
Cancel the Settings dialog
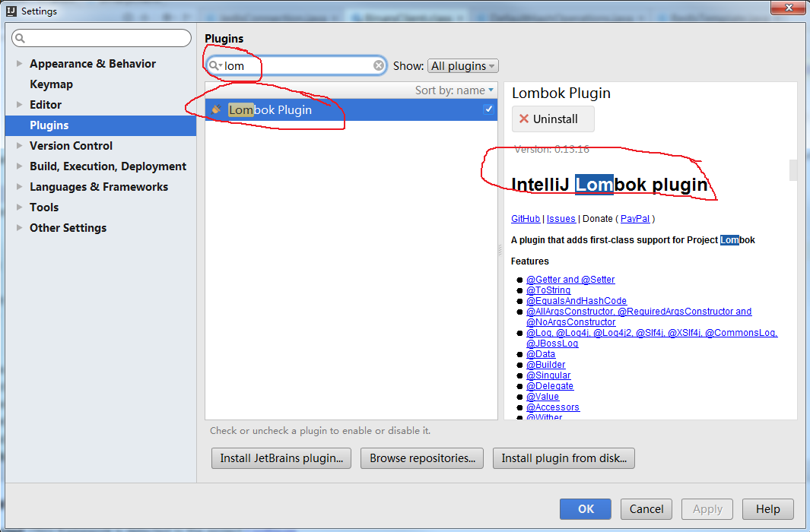tap(646, 509)
